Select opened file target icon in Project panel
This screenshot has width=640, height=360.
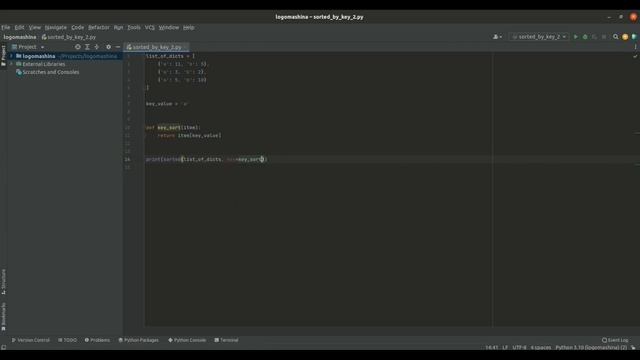tap(78, 47)
